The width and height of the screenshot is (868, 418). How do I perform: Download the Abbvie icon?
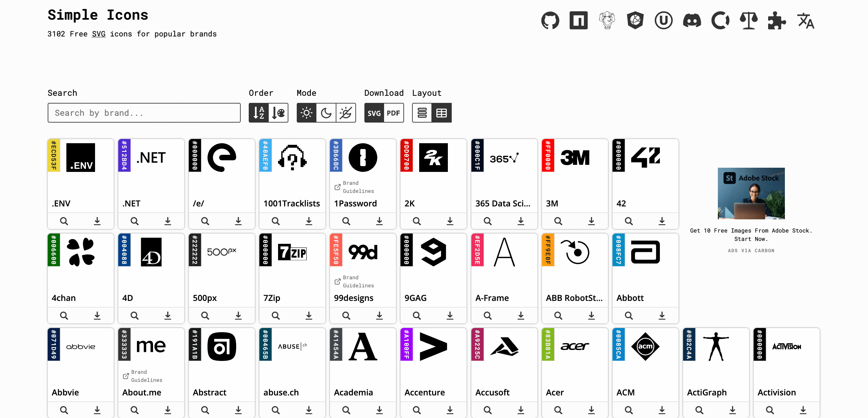[x=97, y=410]
